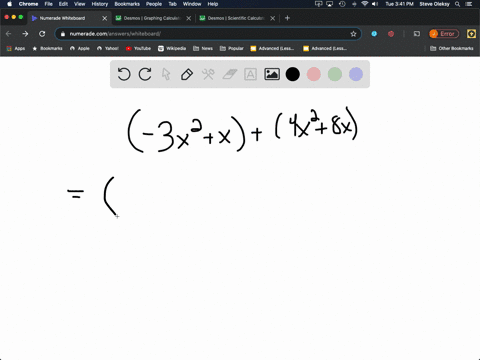Screen dimensions: 480x360
Task: Set pen color to green
Action: point(335,74)
